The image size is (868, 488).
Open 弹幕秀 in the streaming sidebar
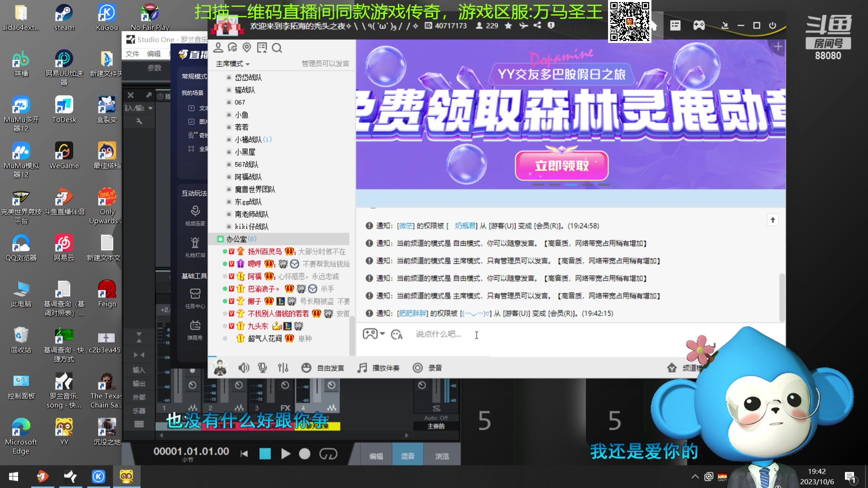coord(194,328)
